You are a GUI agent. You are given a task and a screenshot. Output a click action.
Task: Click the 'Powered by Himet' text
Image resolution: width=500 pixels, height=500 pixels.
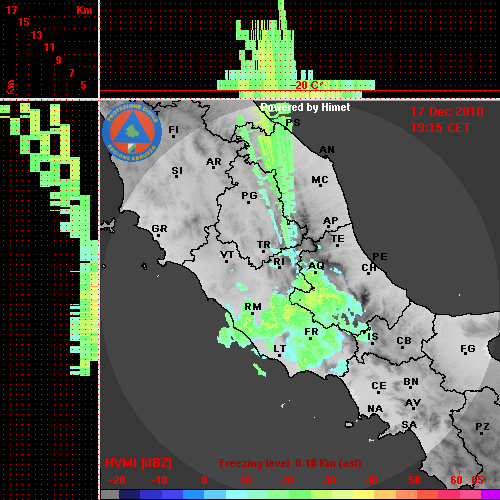coord(305,107)
